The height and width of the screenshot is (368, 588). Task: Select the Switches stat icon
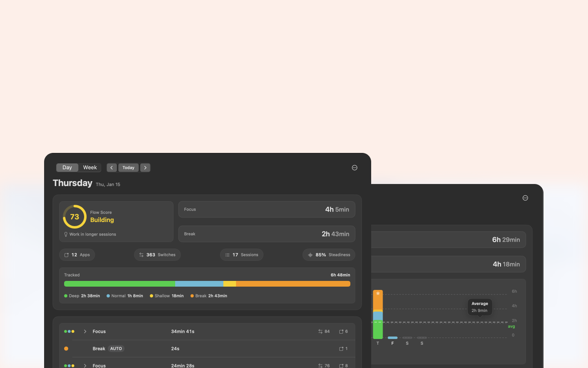coord(140,255)
